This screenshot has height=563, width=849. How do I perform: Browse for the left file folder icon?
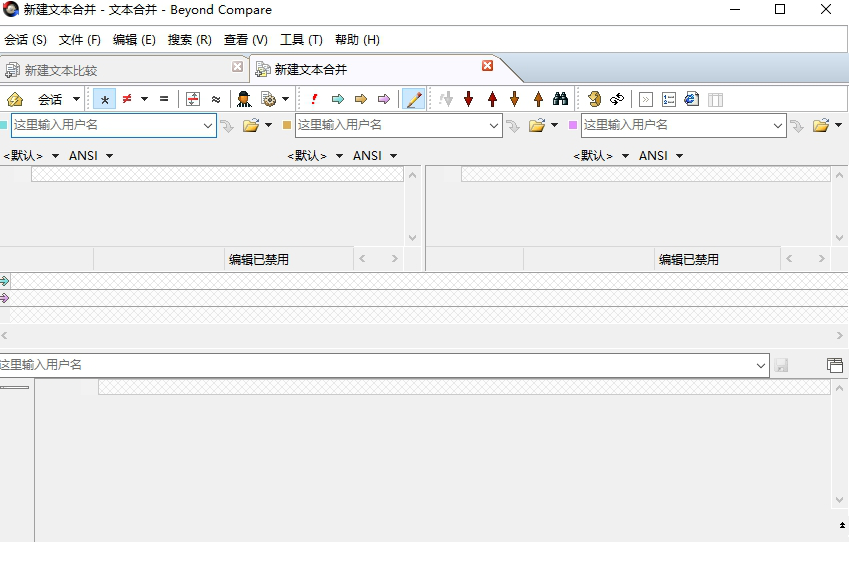click(251, 126)
